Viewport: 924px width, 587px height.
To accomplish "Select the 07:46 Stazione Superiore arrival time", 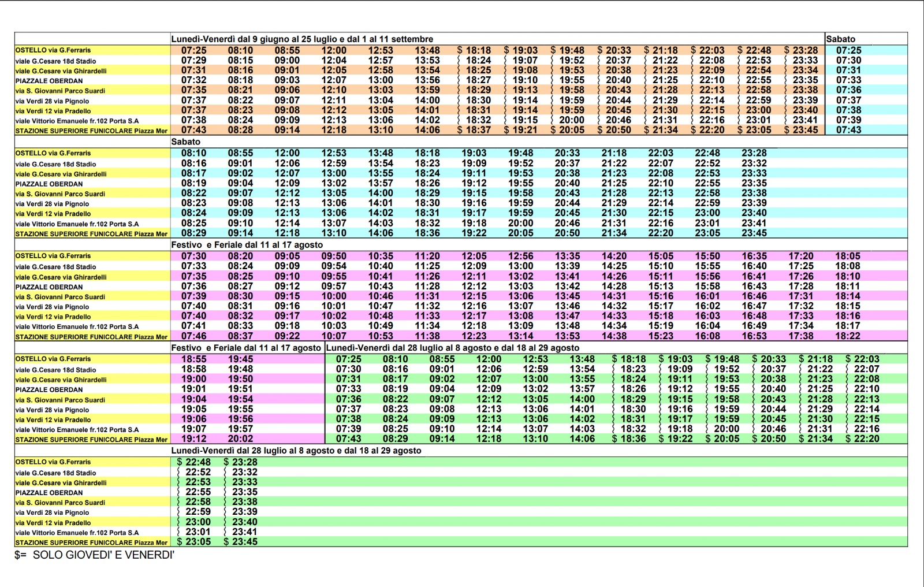I will click(193, 336).
